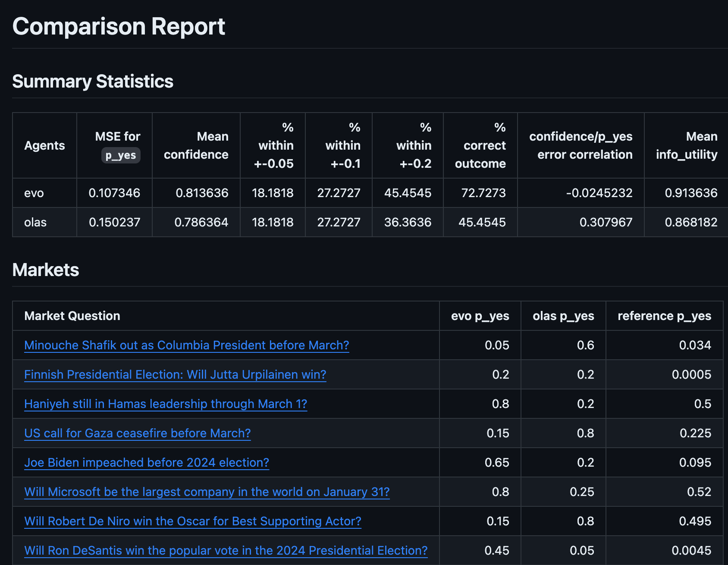This screenshot has width=728, height=565.
Task: Click the Comparison Report heading
Action: pos(119,26)
